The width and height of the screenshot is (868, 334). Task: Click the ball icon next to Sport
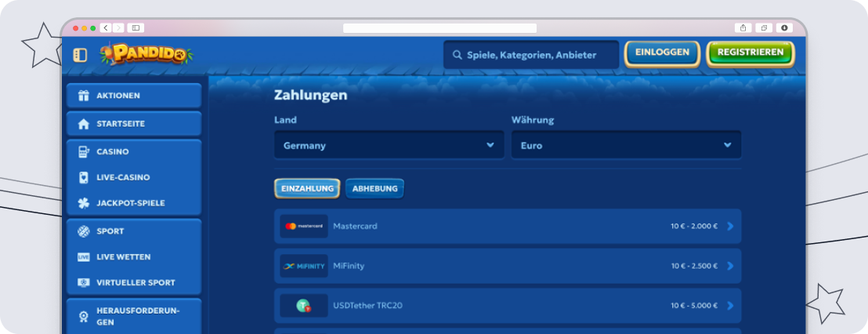click(x=84, y=231)
